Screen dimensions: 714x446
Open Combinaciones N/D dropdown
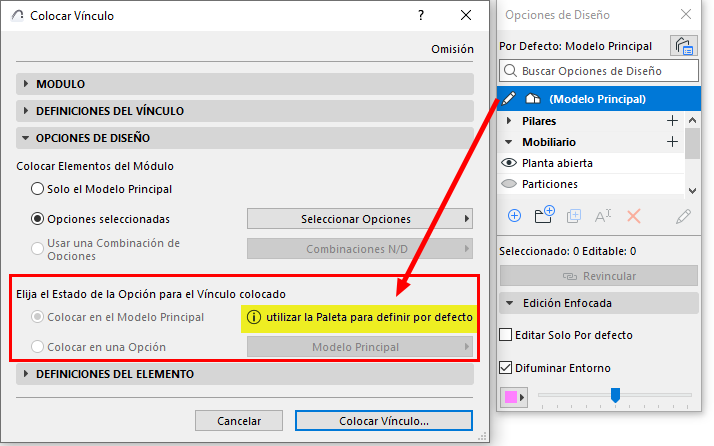click(x=360, y=249)
